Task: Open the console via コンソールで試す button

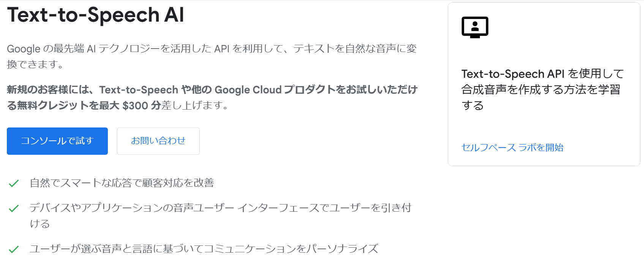Action: point(57,141)
